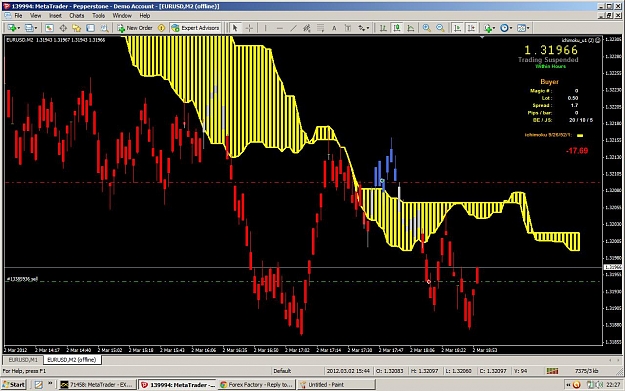
Task: Switch to Forex Factory Chrome taskbar window
Action: (256, 385)
